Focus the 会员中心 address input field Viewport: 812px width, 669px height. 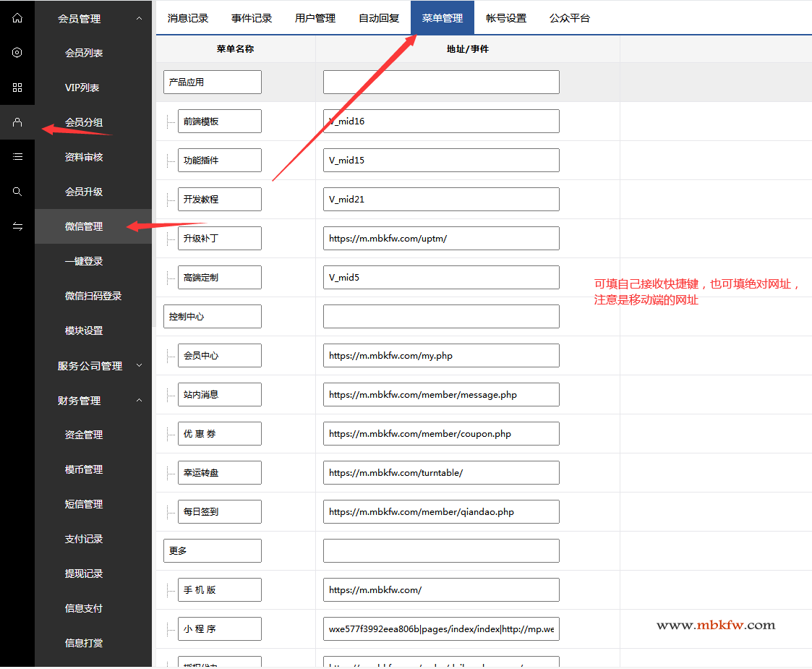pos(441,356)
